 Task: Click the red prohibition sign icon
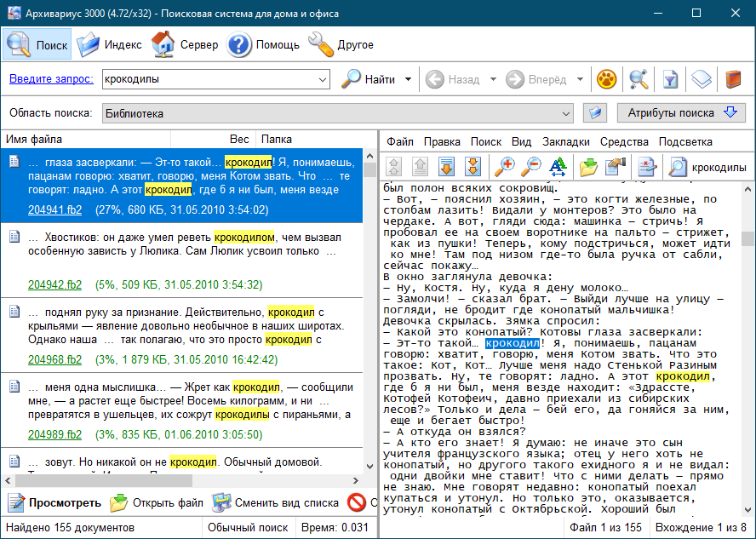357,503
